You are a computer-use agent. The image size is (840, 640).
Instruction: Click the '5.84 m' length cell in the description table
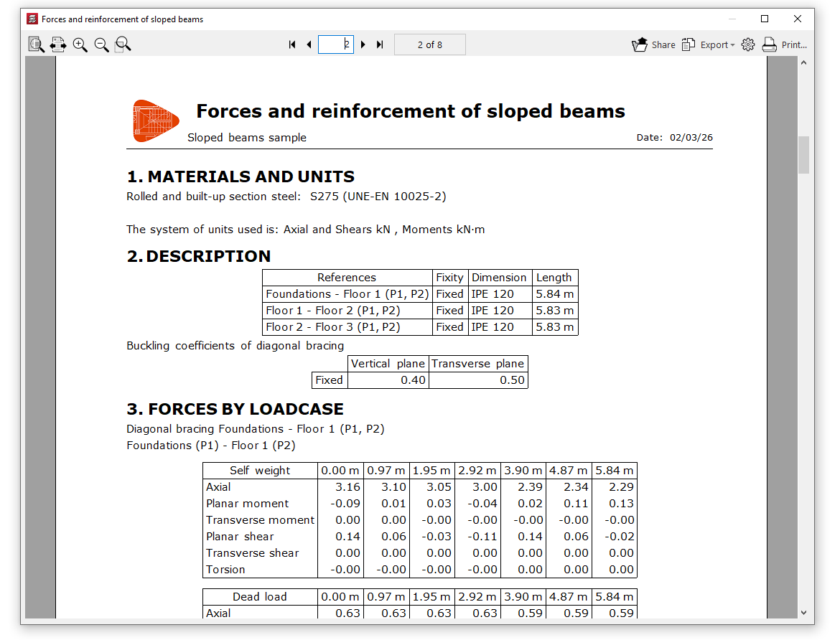click(555, 294)
